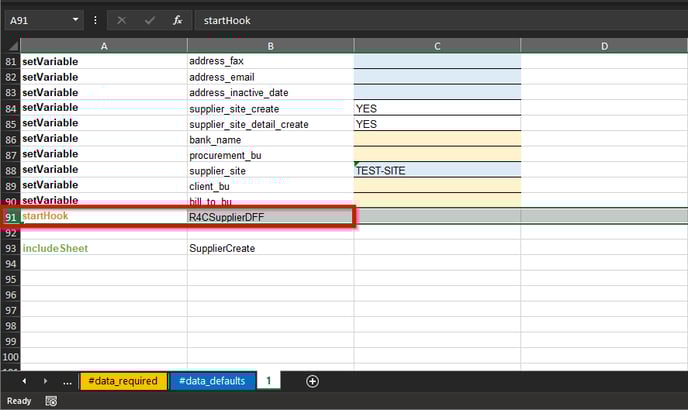Select row 95 header
Viewport: 688px width, 410px height.
(x=11, y=279)
